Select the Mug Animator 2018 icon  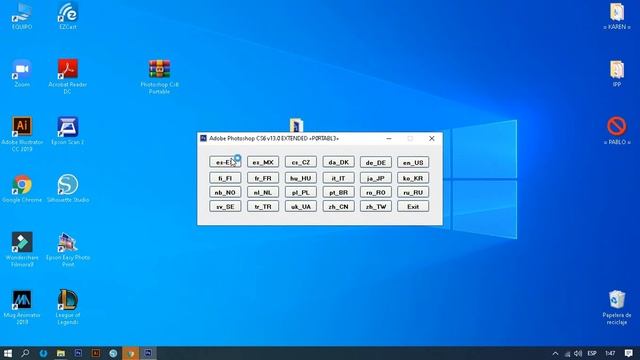click(x=22, y=307)
